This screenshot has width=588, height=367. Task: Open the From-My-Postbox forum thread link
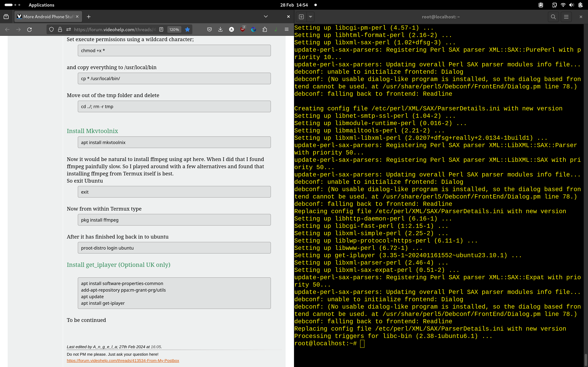[123, 360]
